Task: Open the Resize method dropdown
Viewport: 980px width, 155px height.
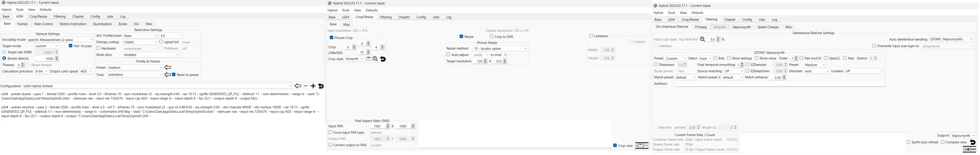Action: [500, 49]
